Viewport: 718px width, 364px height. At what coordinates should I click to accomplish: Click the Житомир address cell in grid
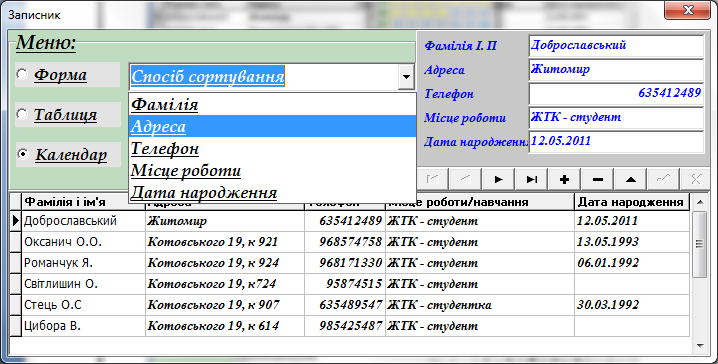point(225,221)
